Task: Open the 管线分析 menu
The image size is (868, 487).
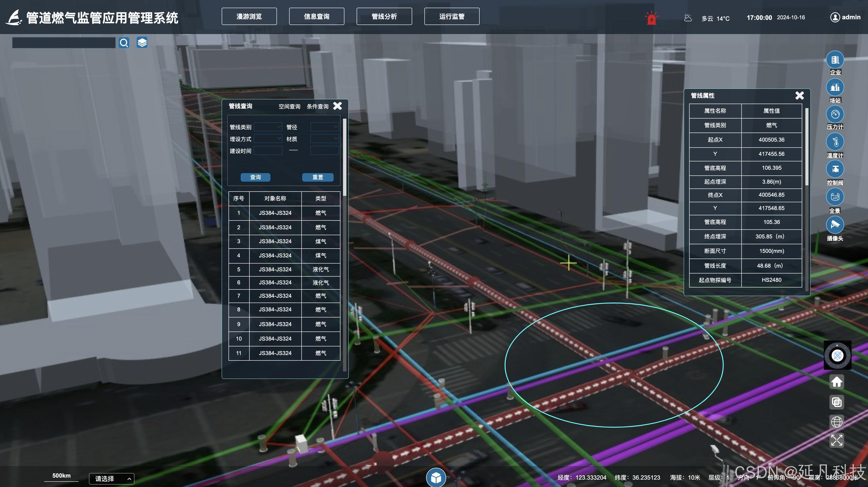Action: coord(384,16)
